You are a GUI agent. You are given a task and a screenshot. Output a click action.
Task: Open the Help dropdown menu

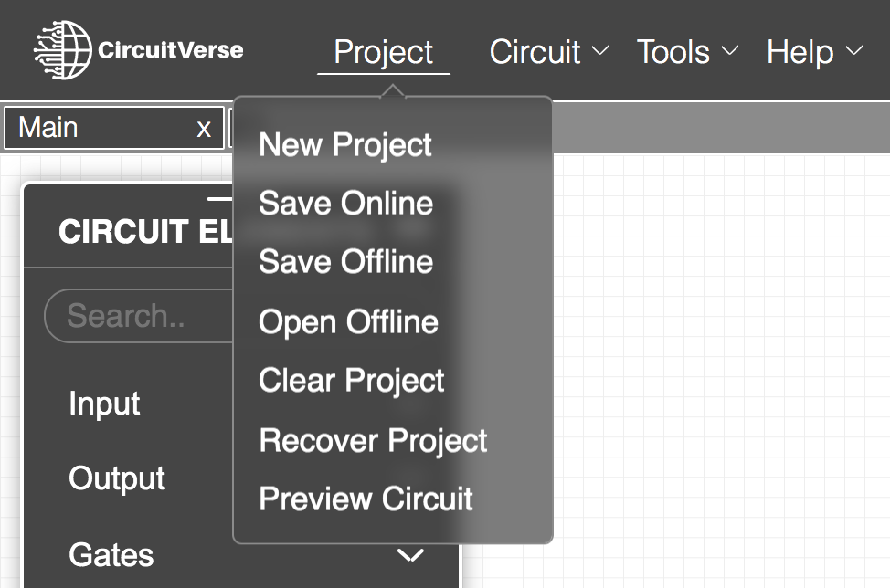coord(814,52)
